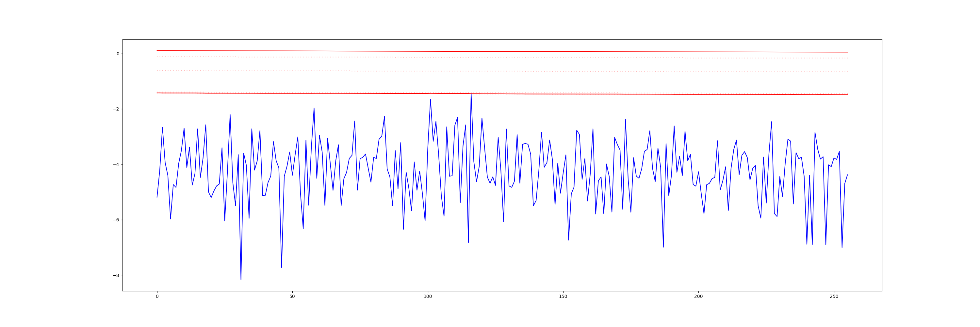Click the y-axis tick label −6

(x=116, y=220)
